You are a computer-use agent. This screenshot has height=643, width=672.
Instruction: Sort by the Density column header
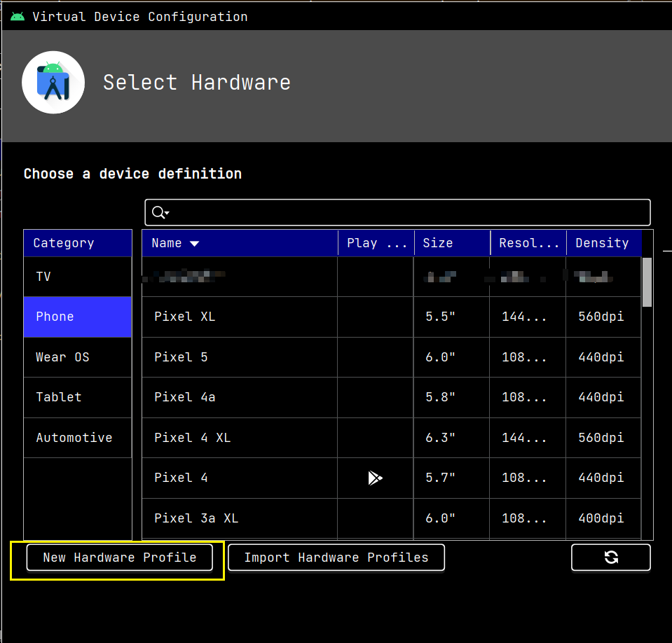pos(604,243)
